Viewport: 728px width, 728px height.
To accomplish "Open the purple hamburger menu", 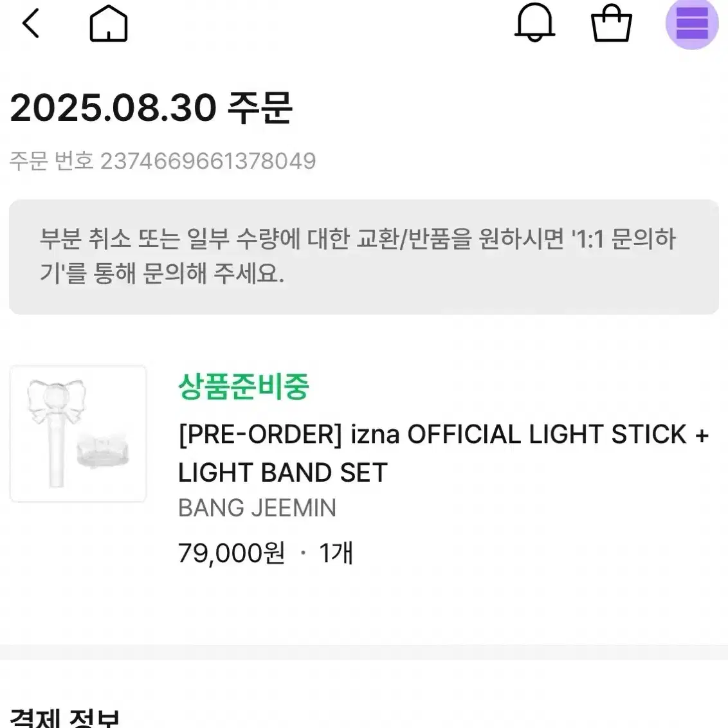I will click(692, 24).
